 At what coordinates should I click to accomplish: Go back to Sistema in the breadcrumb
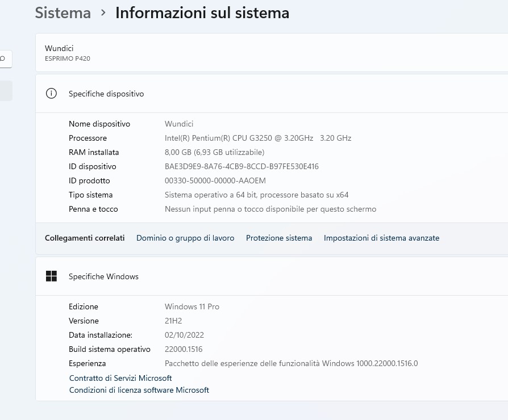tap(63, 13)
